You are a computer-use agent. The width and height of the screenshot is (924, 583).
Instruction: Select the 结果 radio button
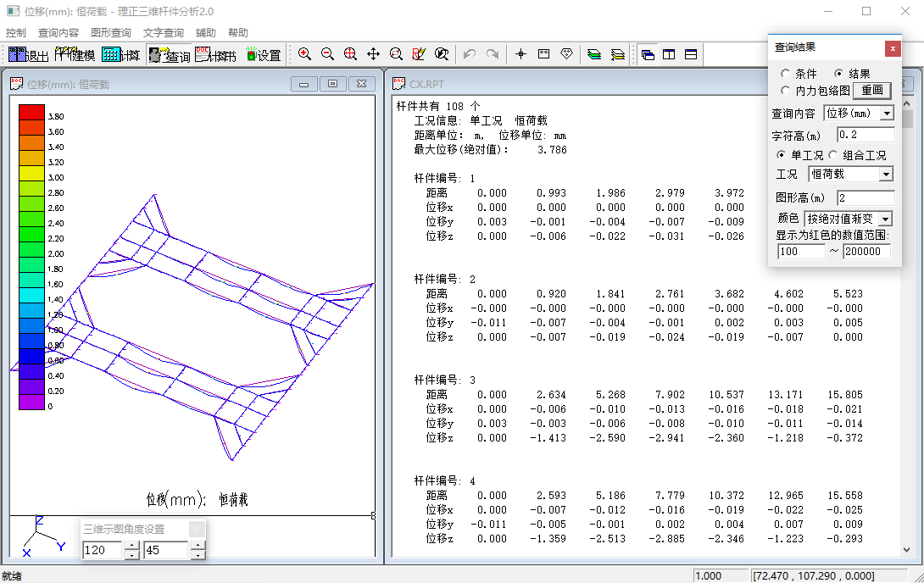tap(838, 74)
